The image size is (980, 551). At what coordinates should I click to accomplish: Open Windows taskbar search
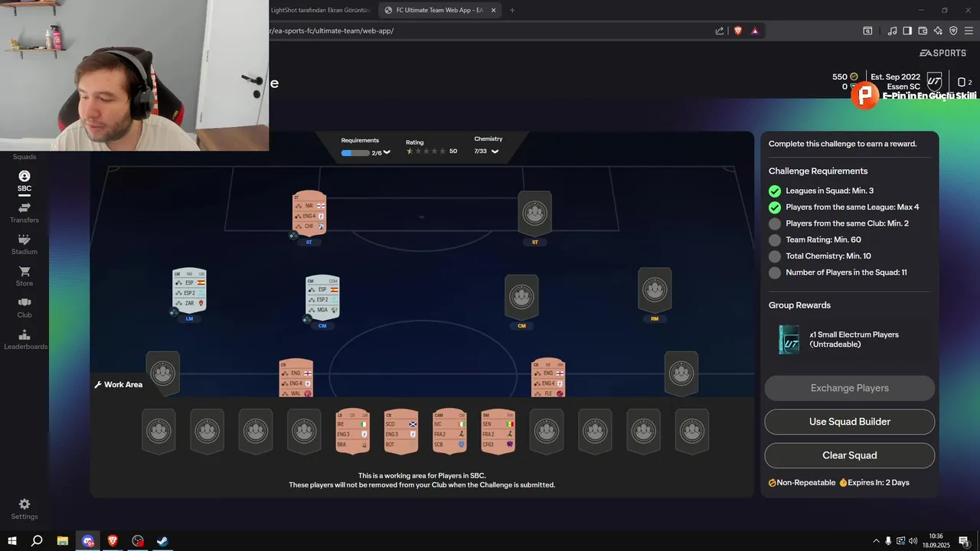[x=37, y=540]
